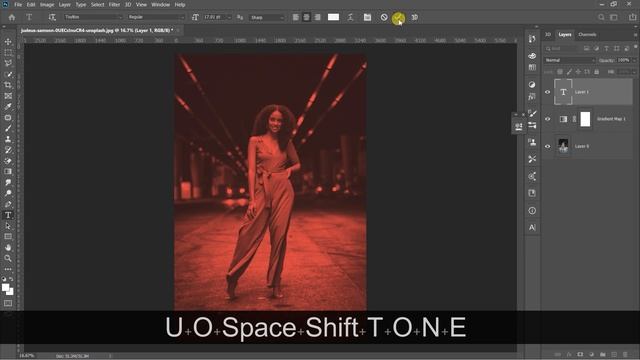Cancel current text edits
This screenshot has height=360, width=640.
pos(384,17)
